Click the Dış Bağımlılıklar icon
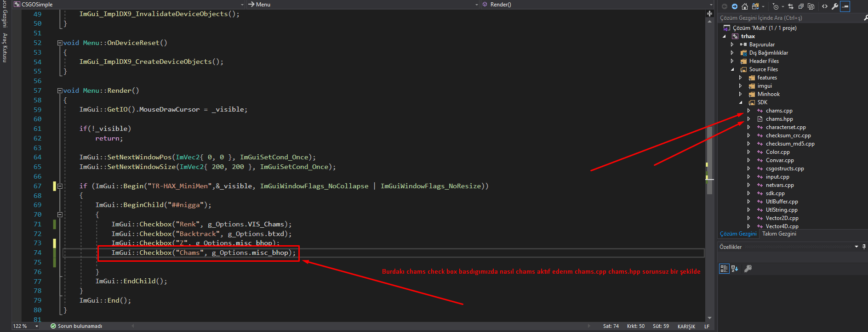Screen dimensions: 868x332 743,53
